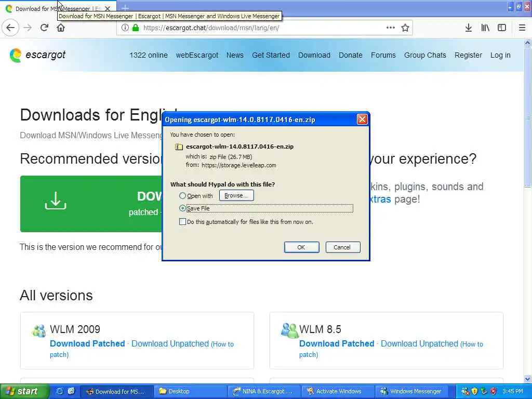Confirm the download with OK
This screenshot has height=399, width=532.
tap(301, 247)
